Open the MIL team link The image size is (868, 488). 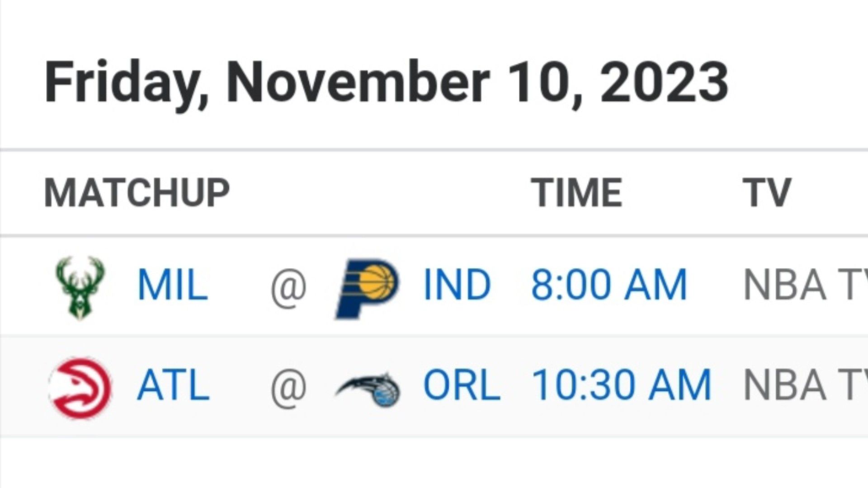click(172, 285)
